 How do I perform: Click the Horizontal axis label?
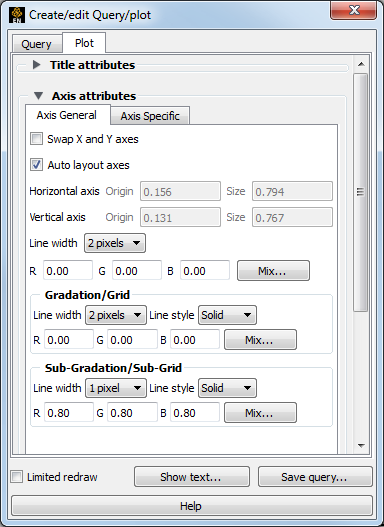click(x=65, y=191)
